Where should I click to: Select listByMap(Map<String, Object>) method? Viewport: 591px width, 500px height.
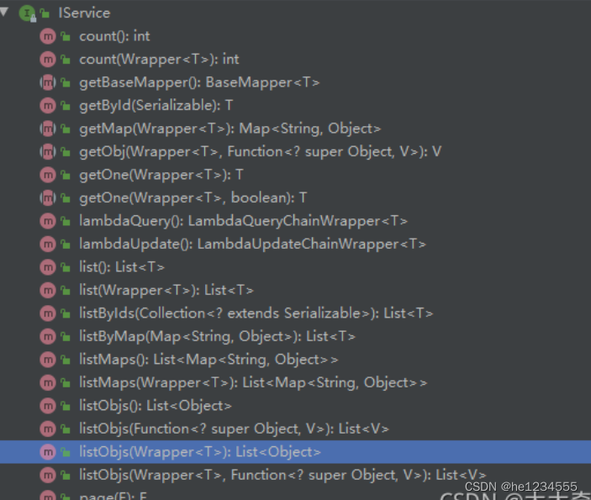pyautogui.click(x=217, y=336)
